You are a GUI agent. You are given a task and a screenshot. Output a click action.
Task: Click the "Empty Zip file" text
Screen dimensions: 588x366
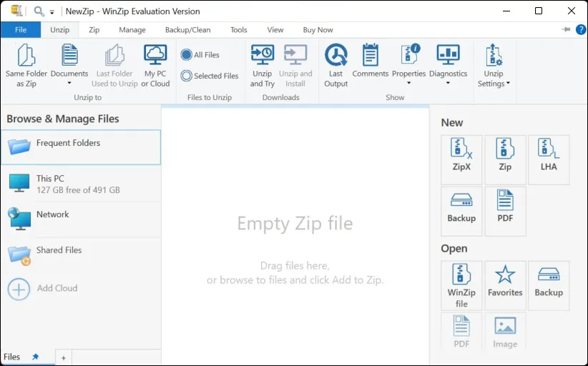click(x=295, y=224)
